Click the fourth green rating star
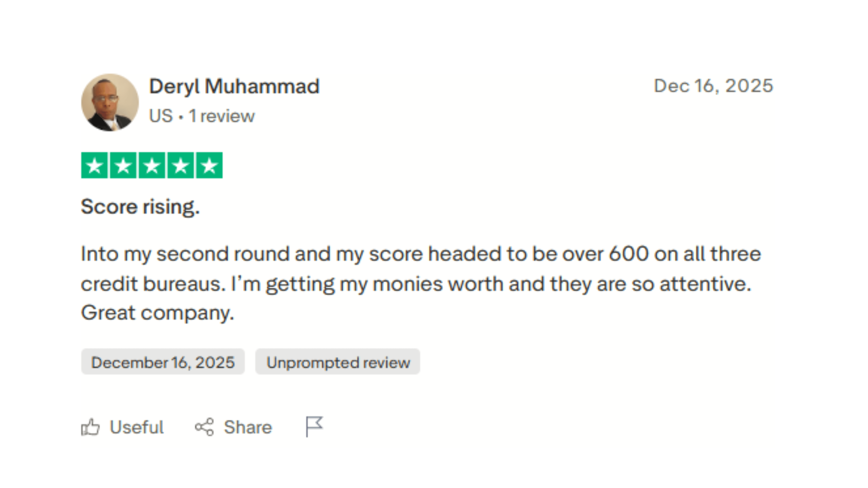 (181, 165)
